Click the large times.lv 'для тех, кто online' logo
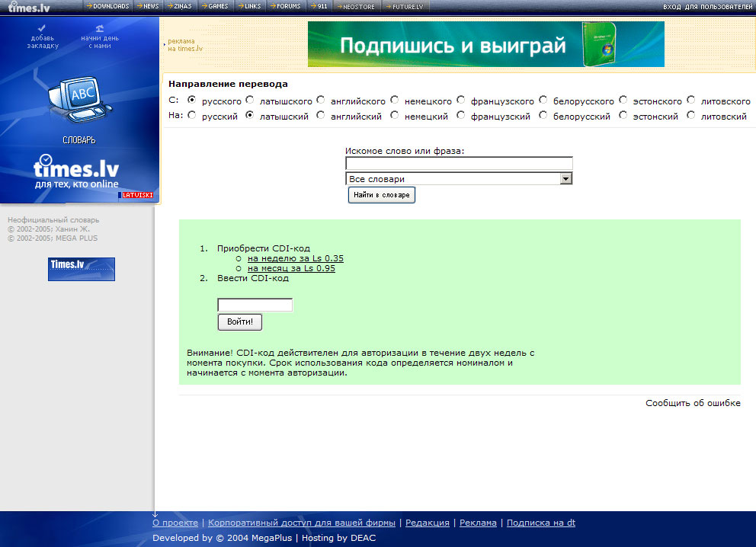Image resolution: width=756 pixels, height=547 pixels. pyautogui.click(x=76, y=172)
